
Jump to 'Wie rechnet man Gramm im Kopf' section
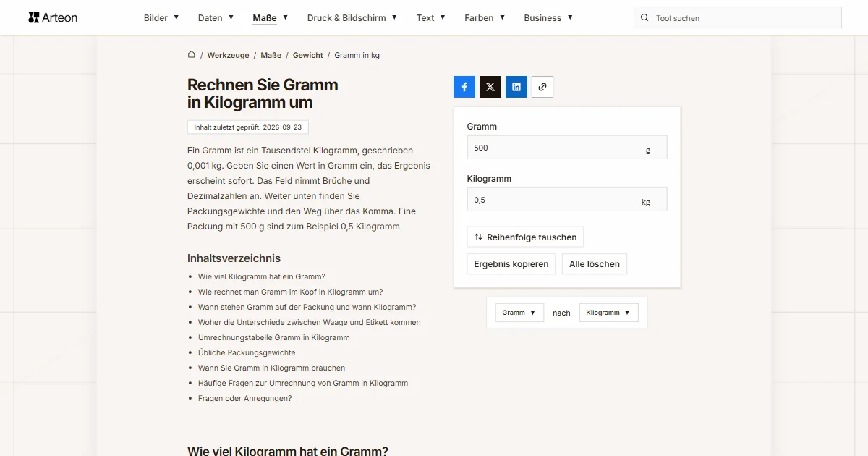[291, 292]
